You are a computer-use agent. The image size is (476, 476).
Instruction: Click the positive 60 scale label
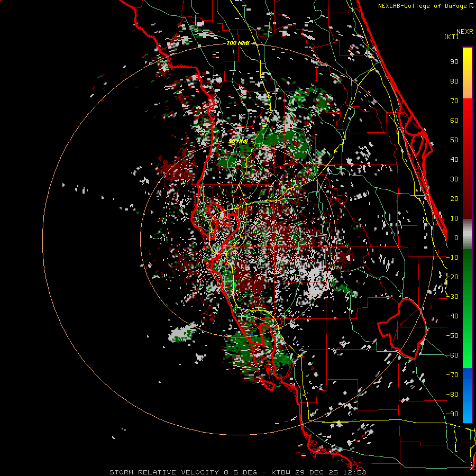coord(454,120)
